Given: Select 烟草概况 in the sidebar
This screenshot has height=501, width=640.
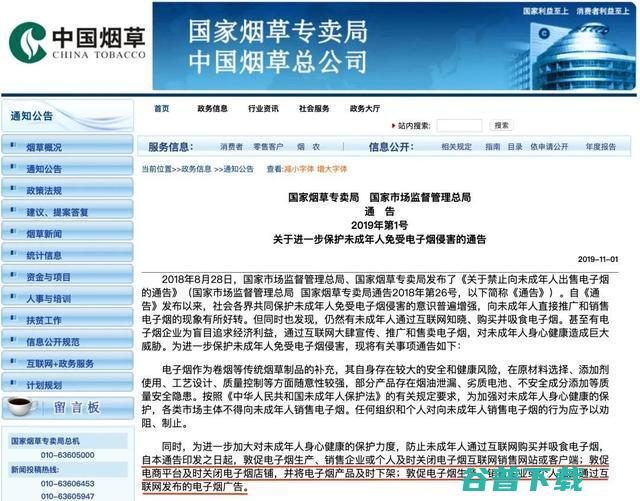Looking at the screenshot, I should pos(67,147).
